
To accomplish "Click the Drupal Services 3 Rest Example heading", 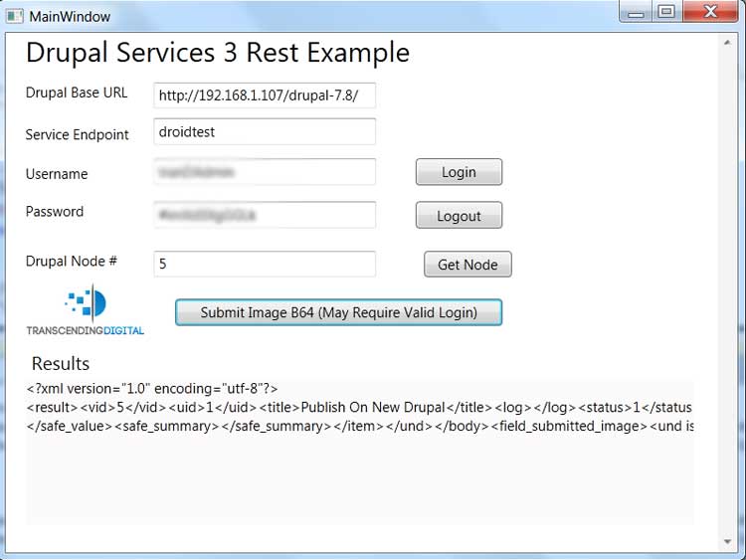I will pyautogui.click(x=218, y=53).
